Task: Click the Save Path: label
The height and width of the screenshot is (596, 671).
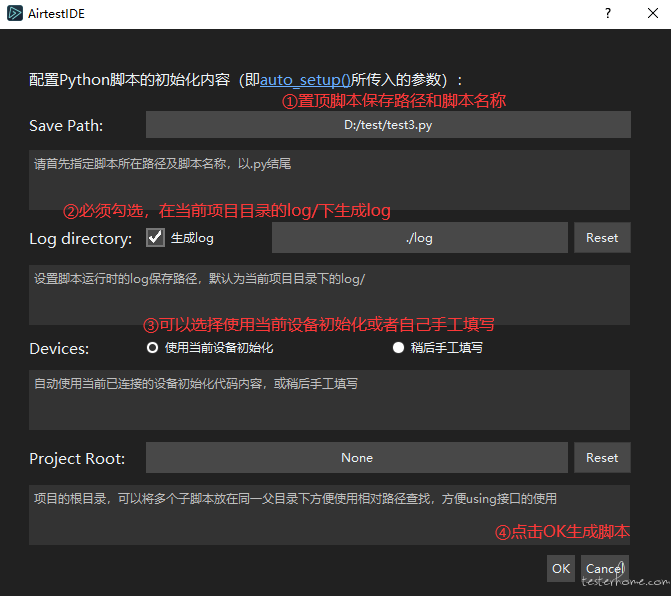Action: pyautogui.click(x=66, y=126)
